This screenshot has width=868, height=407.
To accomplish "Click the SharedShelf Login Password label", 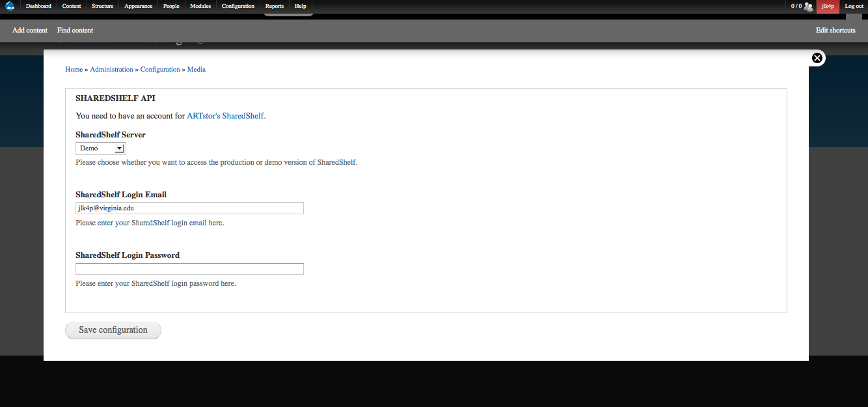I will 128,255.
